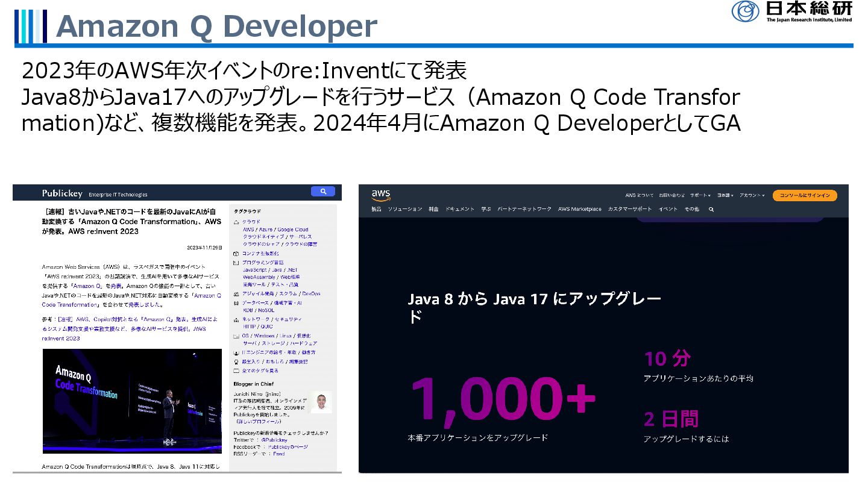The height and width of the screenshot is (488, 868).
Task: Click the Japan Research Institute logo
Action: tap(792, 11)
